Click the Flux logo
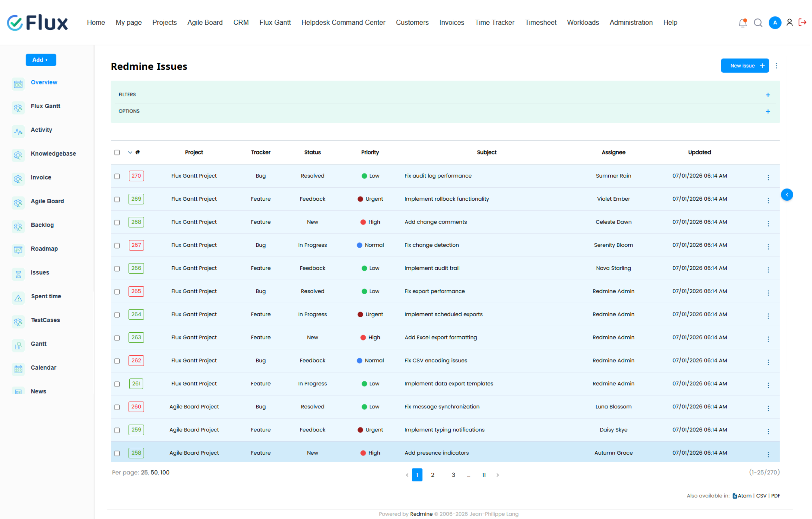The image size is (812, 519). click(37, 23)
